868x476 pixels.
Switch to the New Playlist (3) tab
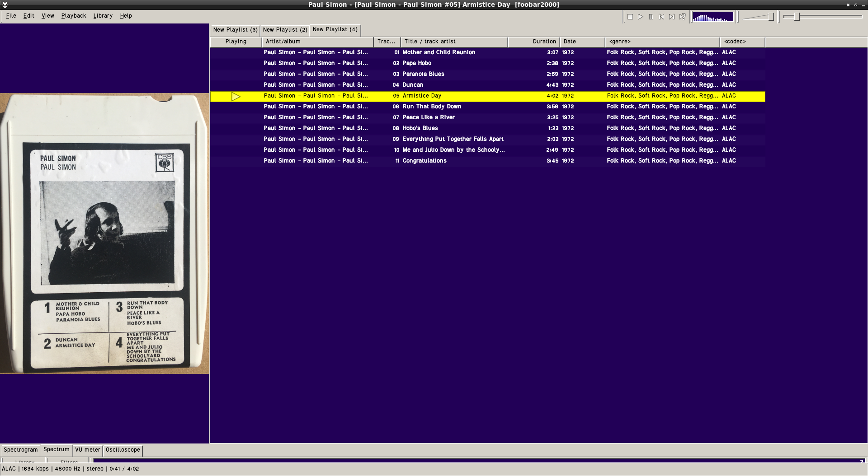[236, 30]
